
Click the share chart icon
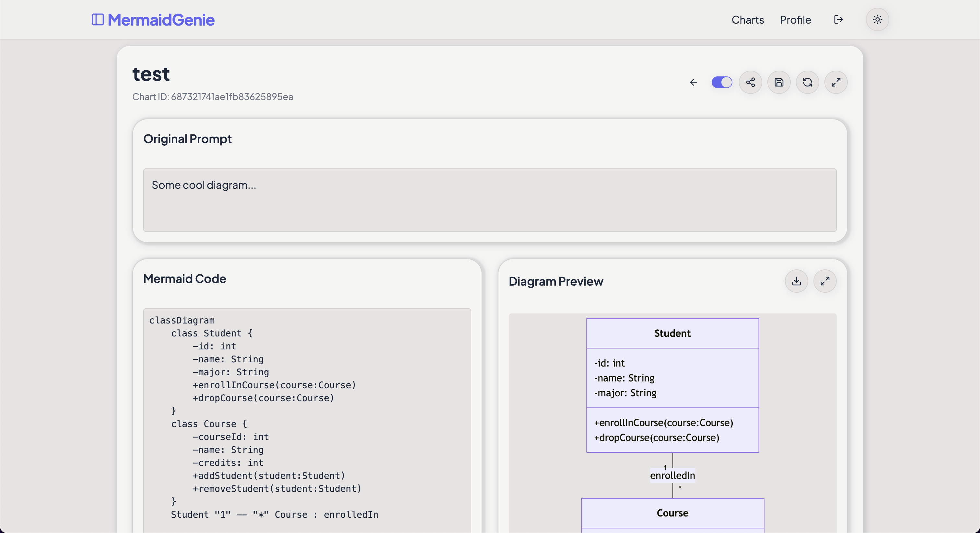pos(750,82)
